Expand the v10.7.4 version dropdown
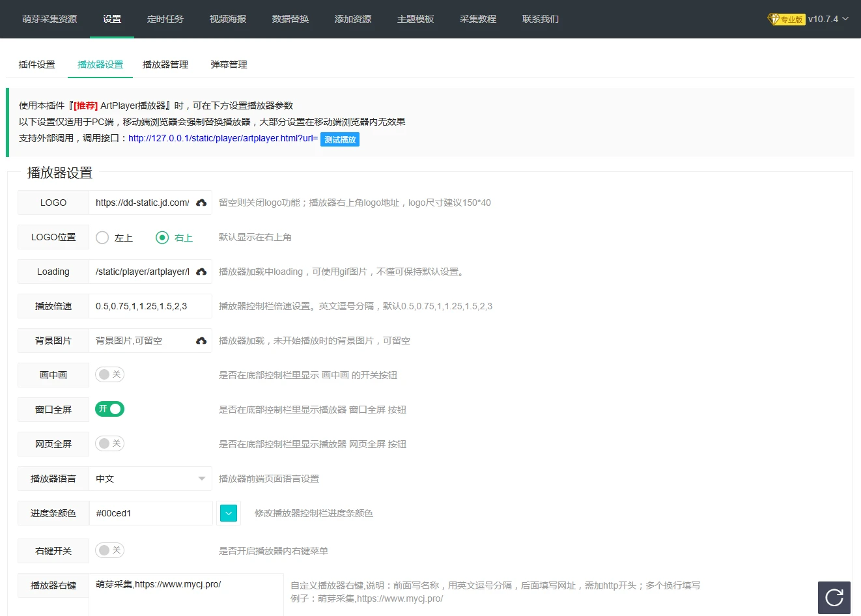861x616 pixels. [828, 19]
